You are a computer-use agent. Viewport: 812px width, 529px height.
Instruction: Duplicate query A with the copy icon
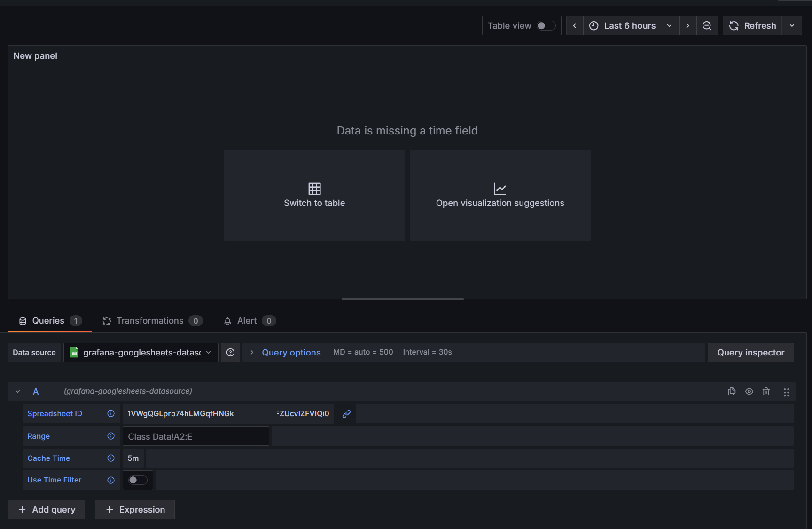pos(732,392)
